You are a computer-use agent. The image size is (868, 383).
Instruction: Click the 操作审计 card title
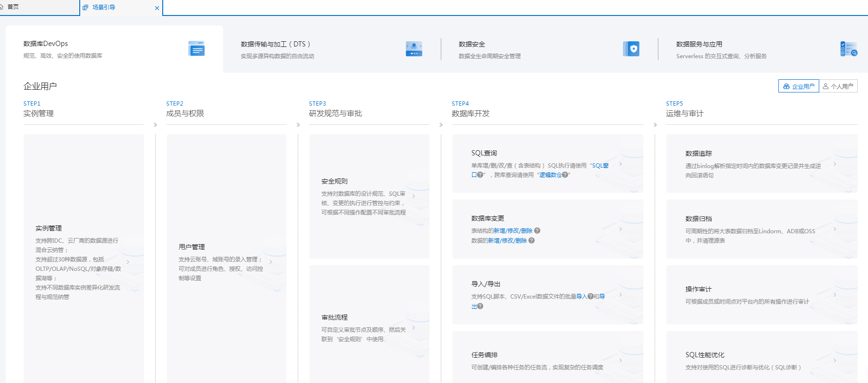pyautogui.click(x=699, y=289)
